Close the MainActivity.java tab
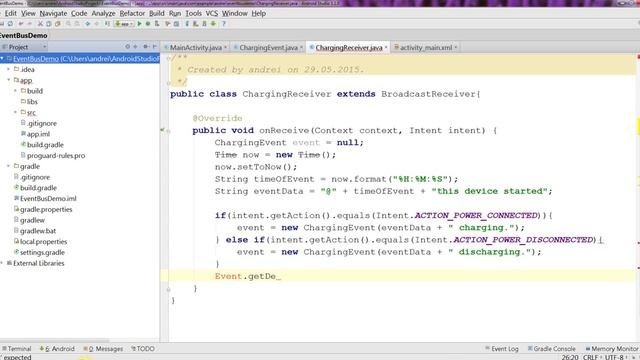 [225, 48]
